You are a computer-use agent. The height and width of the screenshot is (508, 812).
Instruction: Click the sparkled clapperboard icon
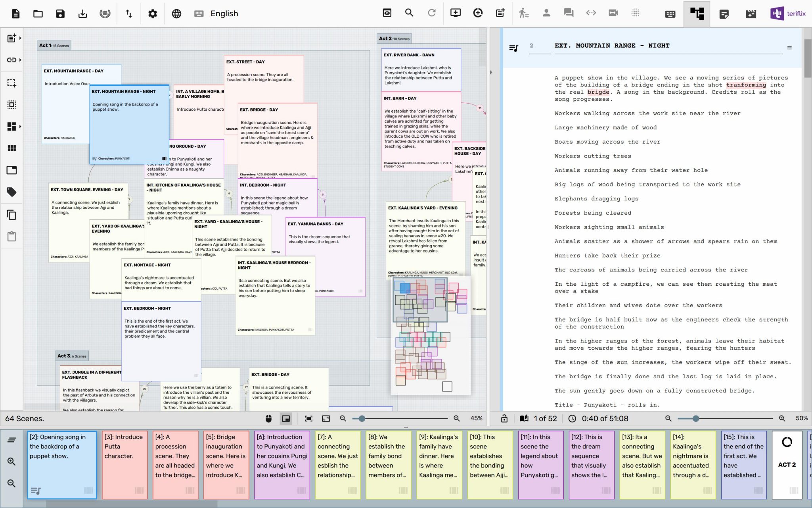pyautogui.click(x=751, y=13)
